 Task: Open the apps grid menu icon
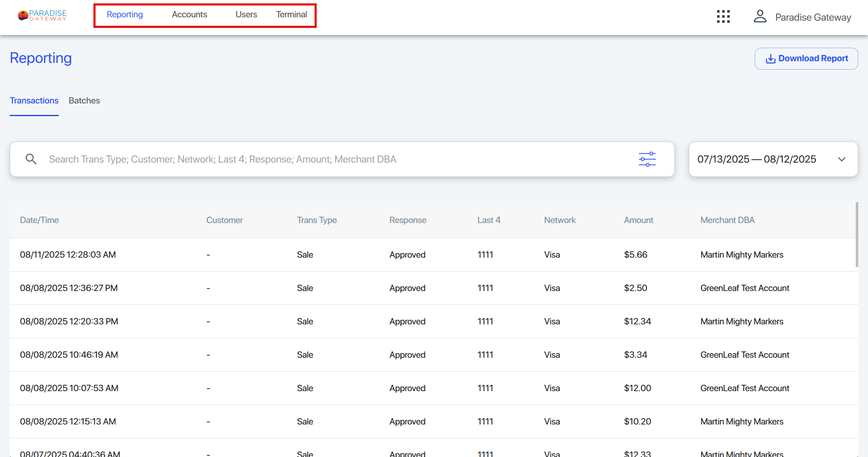tap(723, 16)
